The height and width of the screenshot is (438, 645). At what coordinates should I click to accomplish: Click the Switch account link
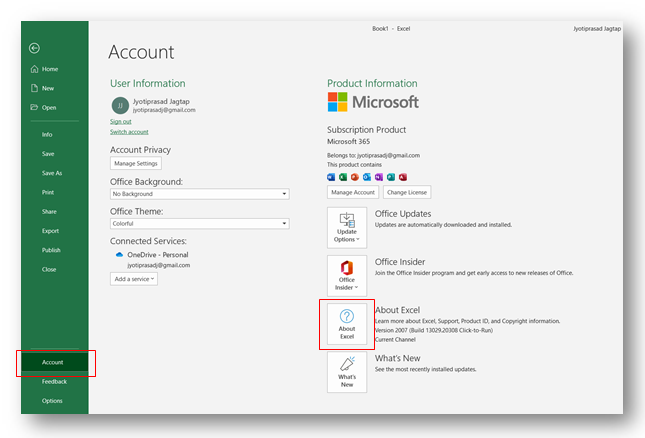point(129,132)
